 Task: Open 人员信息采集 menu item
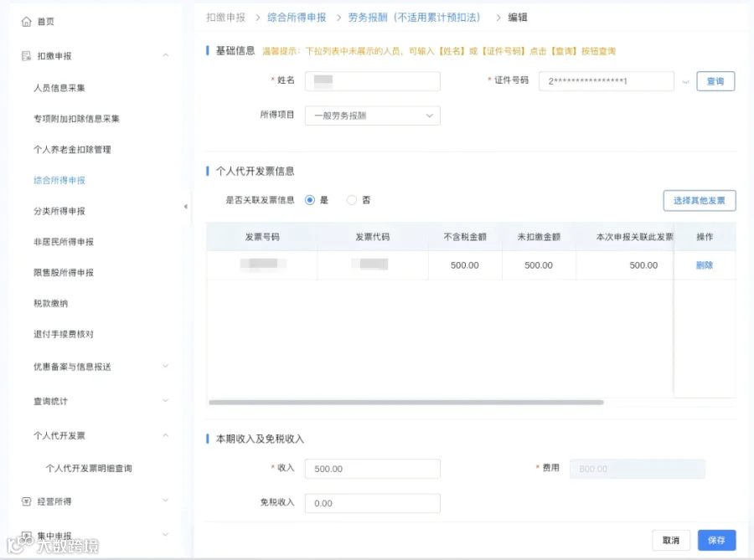click(59, 88)
